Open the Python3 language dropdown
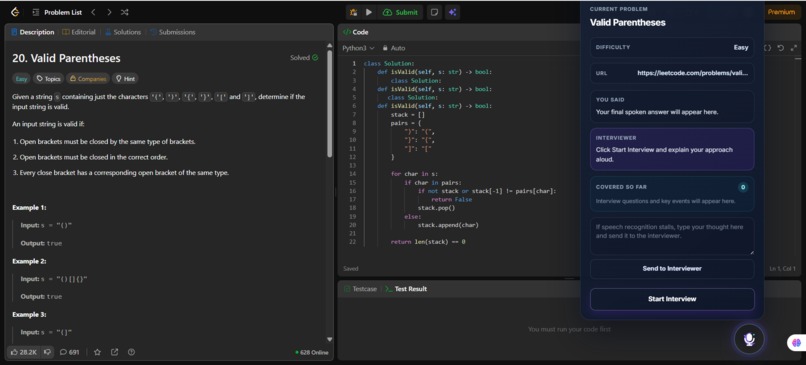Viewport: 806px width, 365px height. tap(358, 48)
